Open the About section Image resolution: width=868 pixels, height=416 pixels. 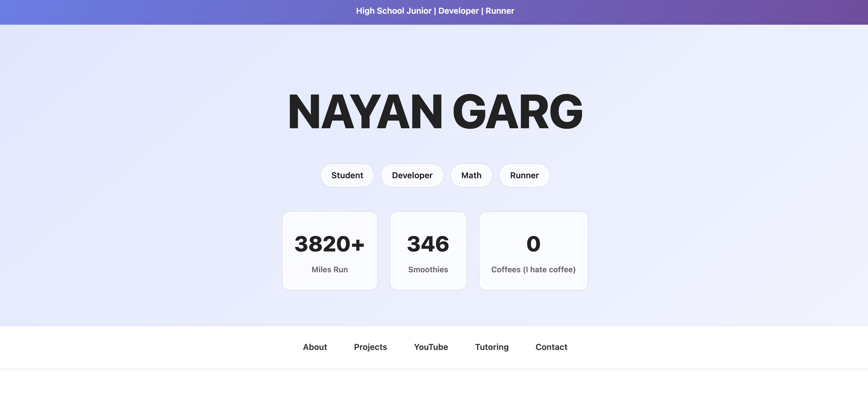315,347
